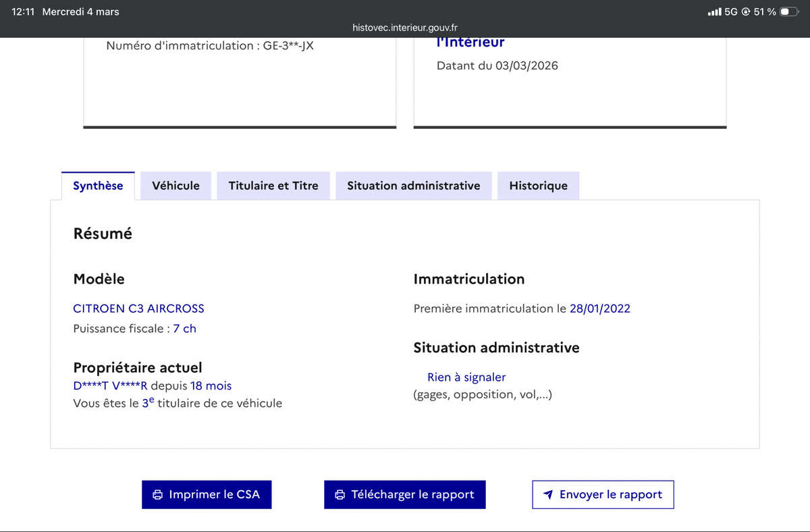Open the Historique tab
This screenshot has height=532, width=810.
point(538,185)
